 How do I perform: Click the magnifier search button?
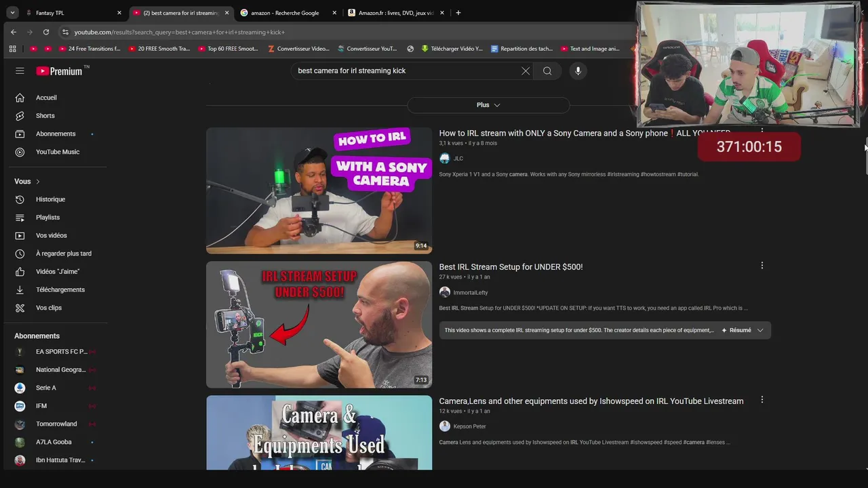(x=547, y=70)
